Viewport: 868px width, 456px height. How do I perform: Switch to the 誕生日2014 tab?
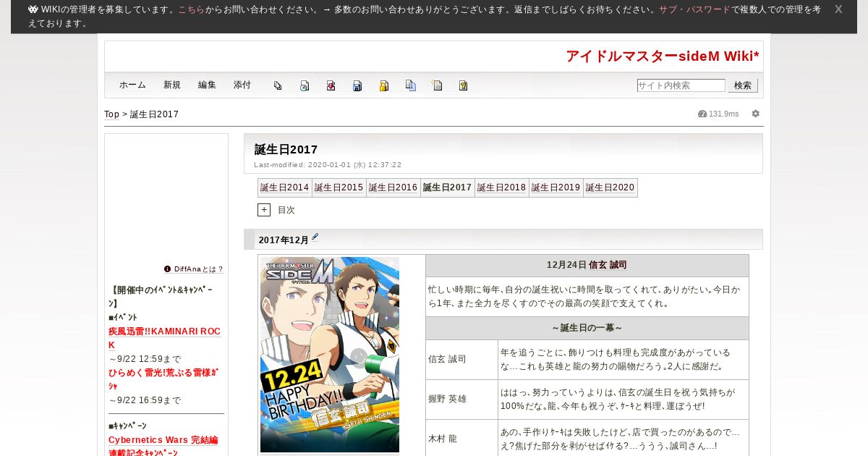(285, 187)
